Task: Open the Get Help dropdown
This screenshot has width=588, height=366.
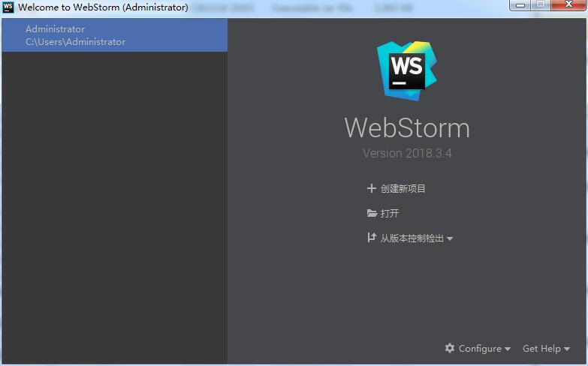Action: pos(546,349)
